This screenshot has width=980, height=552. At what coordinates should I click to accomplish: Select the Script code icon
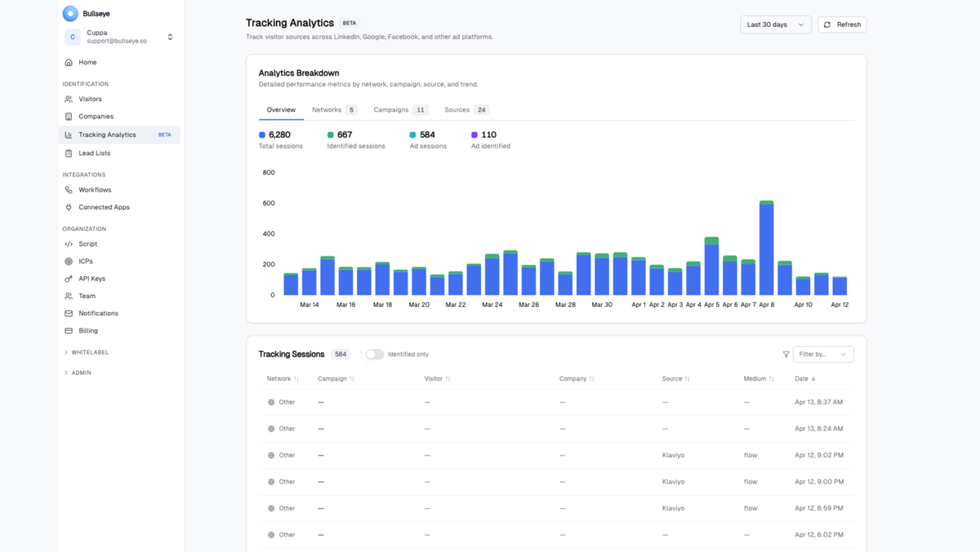pos(69,243)
